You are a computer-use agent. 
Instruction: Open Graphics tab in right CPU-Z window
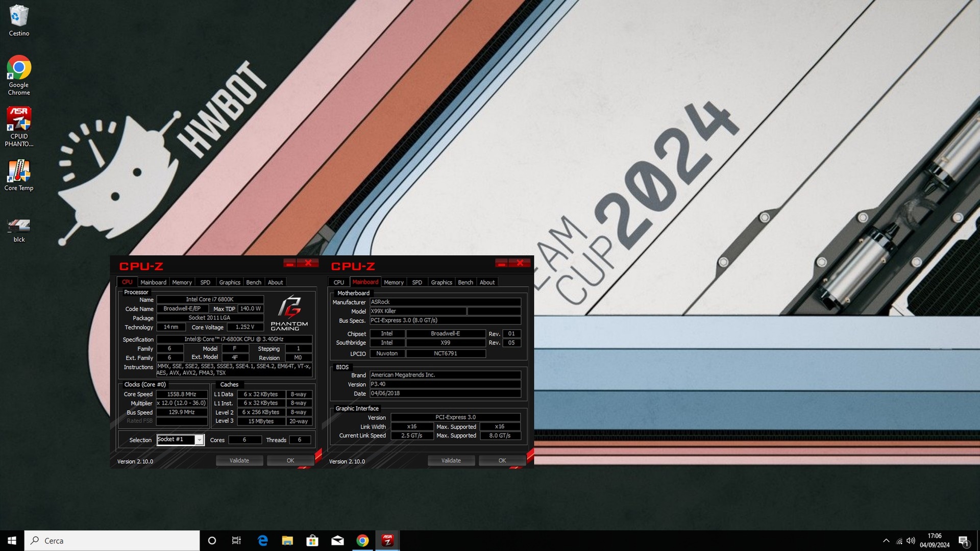point(442,282)
